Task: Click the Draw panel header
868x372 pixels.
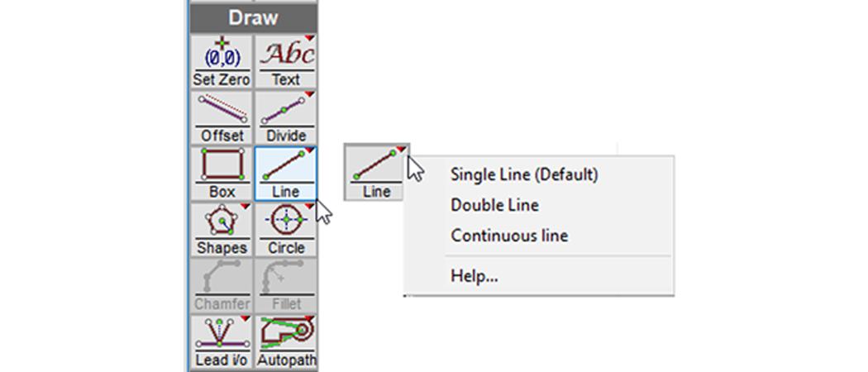Action: (x=252, y=17)
